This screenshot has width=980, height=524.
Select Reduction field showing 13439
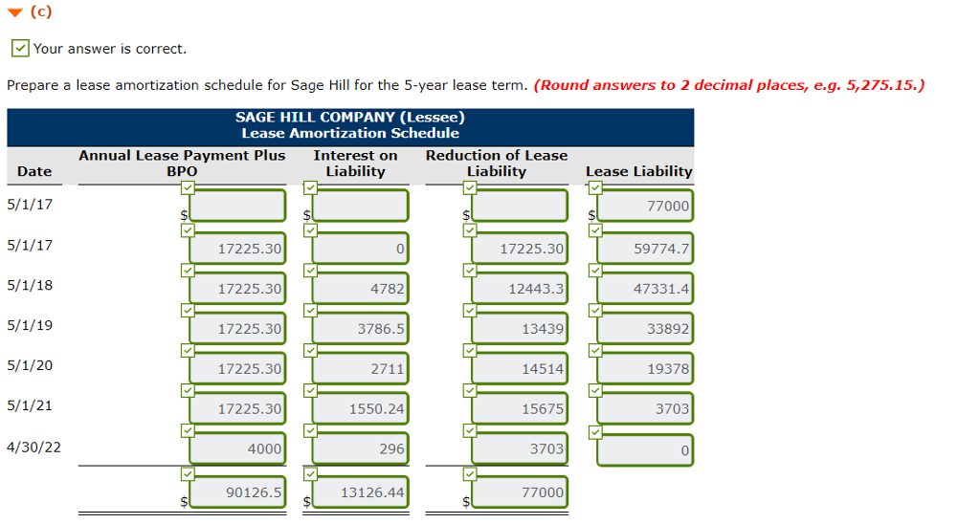(520, 329)
